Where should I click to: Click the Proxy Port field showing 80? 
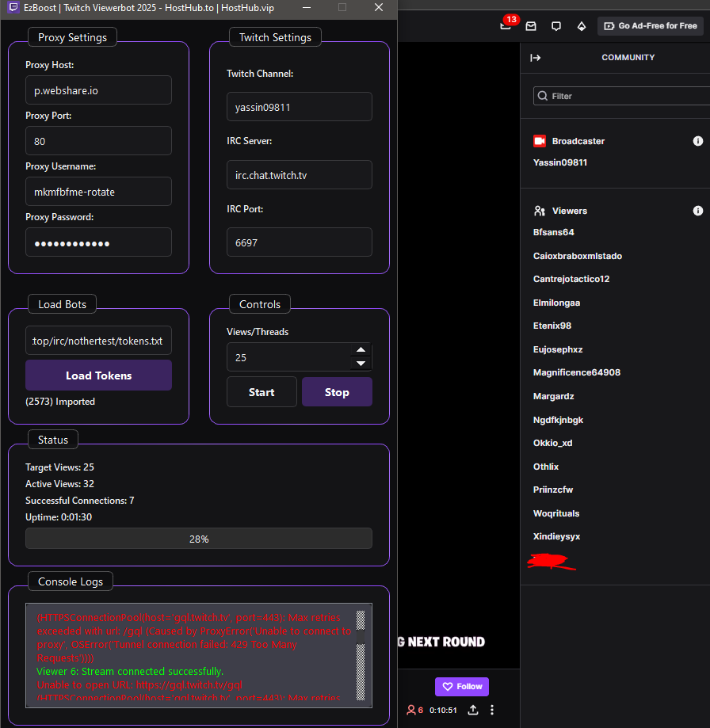tap(98, 141)
